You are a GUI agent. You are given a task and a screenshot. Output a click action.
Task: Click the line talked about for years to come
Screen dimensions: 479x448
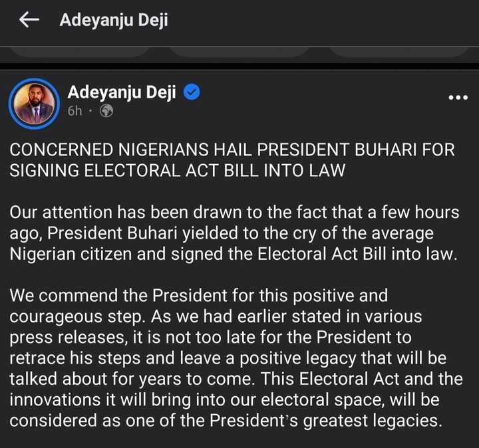click(x=235, y=379)
